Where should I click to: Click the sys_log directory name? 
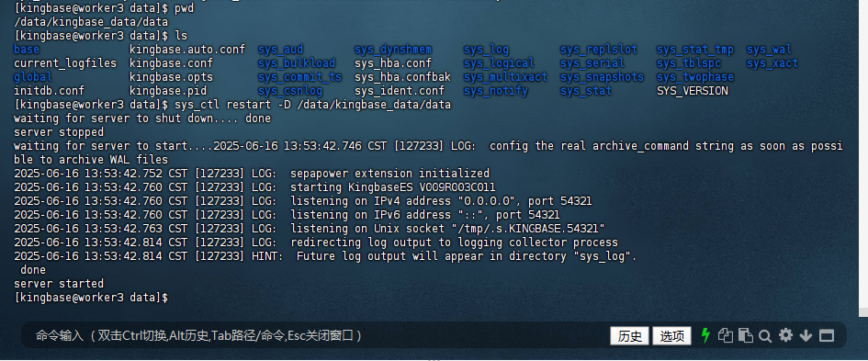click(x=486, y=50)
